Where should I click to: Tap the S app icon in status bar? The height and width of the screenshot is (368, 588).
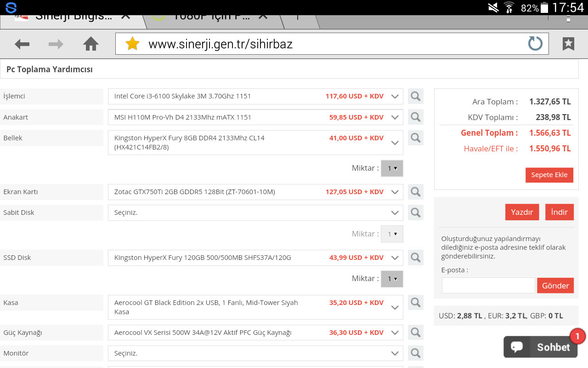(11, 7)
